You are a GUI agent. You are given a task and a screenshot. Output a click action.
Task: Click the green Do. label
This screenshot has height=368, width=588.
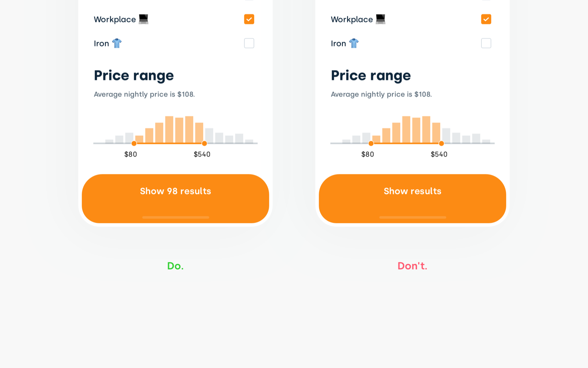point(175,266)
